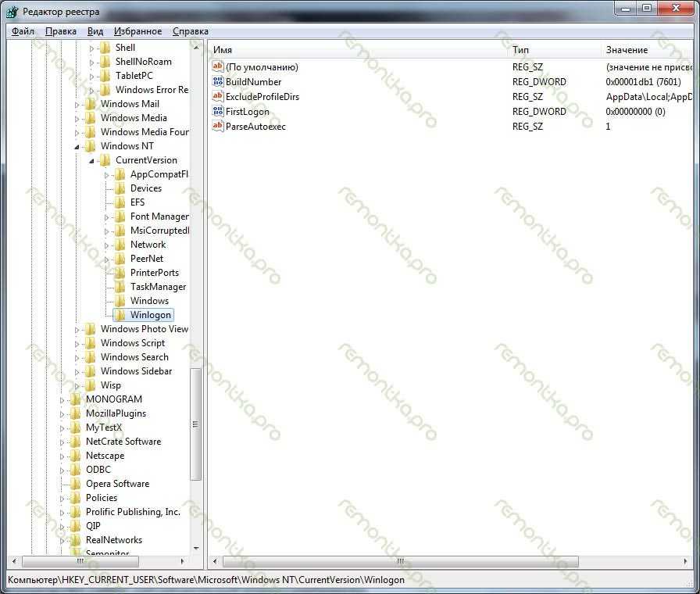Expand the Windows Mail tree node
Screen dimensions: 700x594
pos(77,104)
